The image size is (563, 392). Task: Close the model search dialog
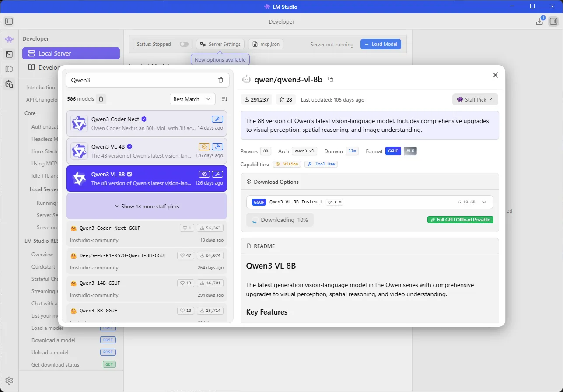(495, 75)
